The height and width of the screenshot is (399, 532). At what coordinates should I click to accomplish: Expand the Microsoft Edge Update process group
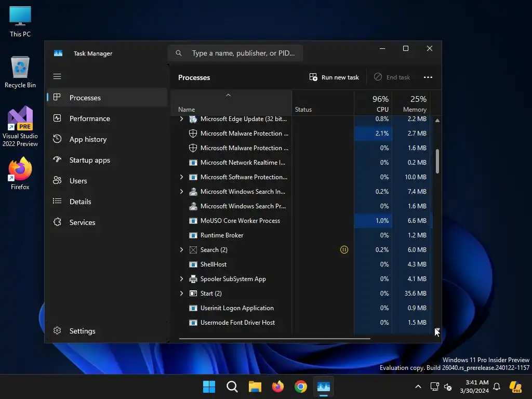point(181,119)
